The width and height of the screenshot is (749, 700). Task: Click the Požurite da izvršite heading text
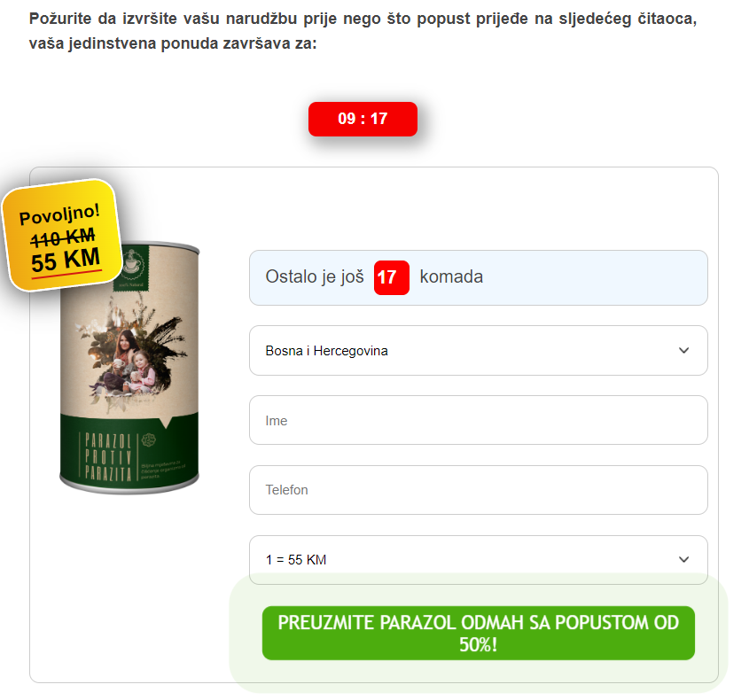[363, 31]
